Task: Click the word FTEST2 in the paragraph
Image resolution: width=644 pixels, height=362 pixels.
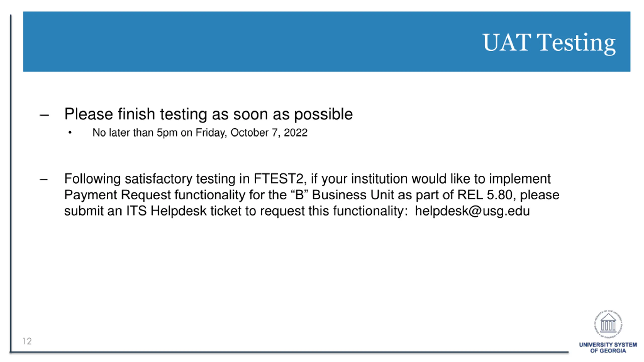Action: [x=278, y=179]
